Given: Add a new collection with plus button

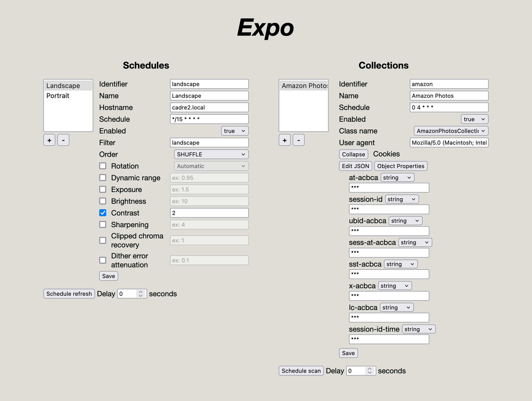Looking at the screenshot, I should (x=285, y=140).
